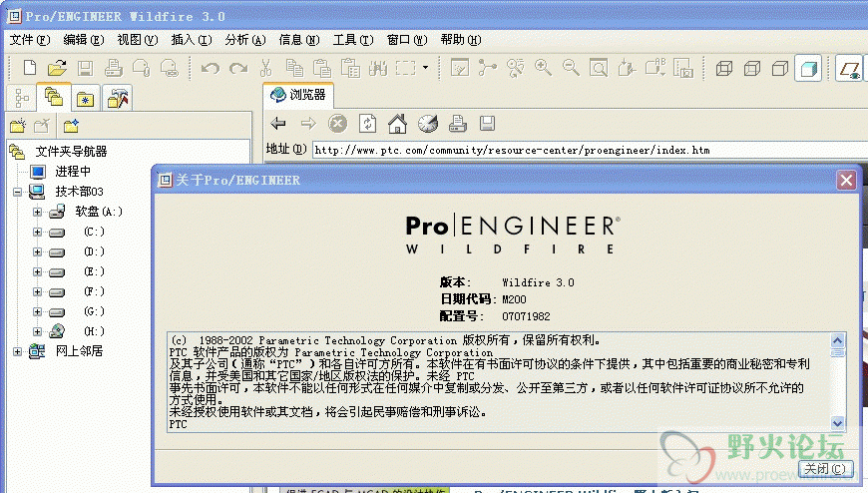Expand the (C:) drive node
868x493 pixels.
(x=37, y=232)
